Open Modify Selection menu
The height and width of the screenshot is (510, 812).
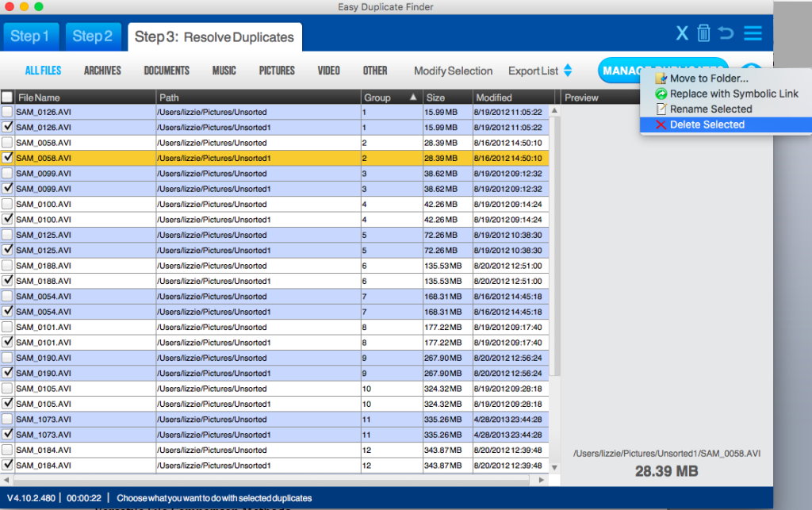[453, 71]
